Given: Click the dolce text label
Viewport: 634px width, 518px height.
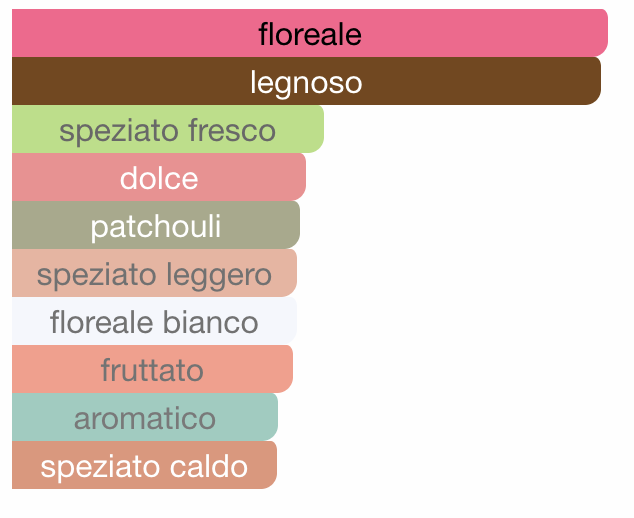Looking at the screenshot, I should (159, 178).
